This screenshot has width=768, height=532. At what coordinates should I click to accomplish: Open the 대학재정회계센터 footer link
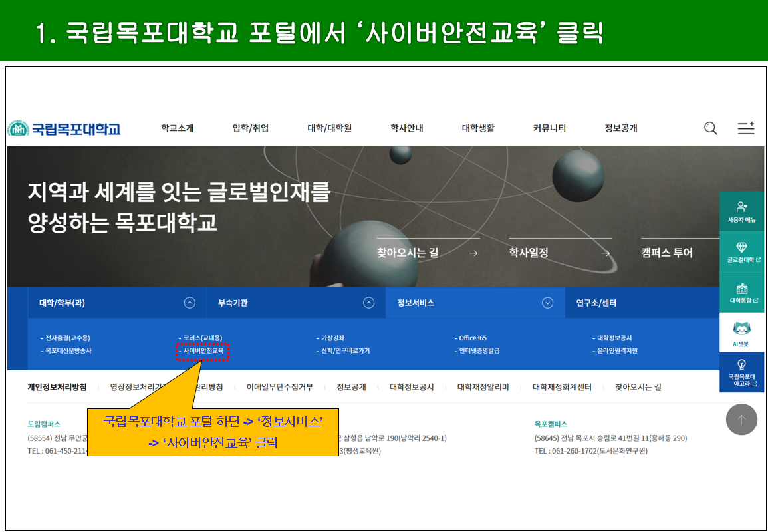[563, 387]
